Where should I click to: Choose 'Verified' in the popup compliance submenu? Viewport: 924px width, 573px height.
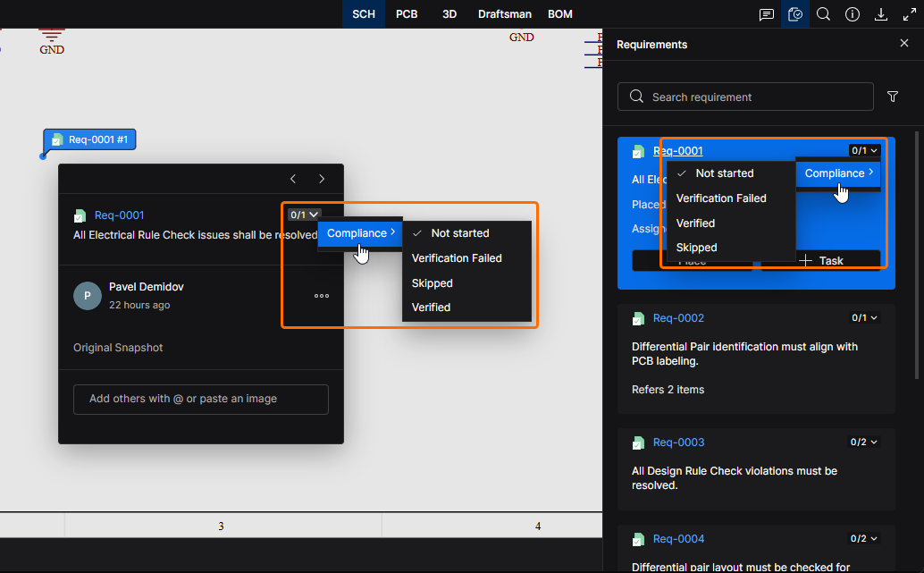[431, 308]
